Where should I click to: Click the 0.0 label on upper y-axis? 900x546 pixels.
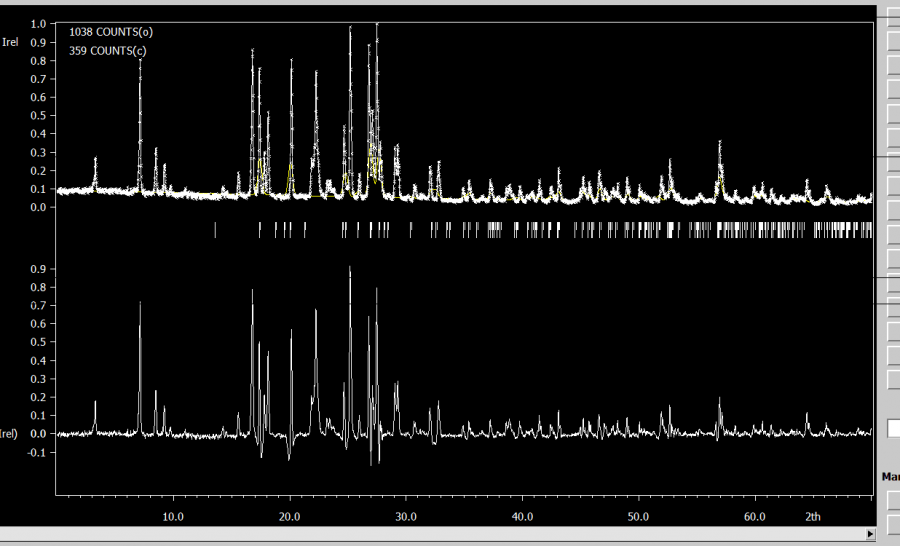tap(39, 208)
